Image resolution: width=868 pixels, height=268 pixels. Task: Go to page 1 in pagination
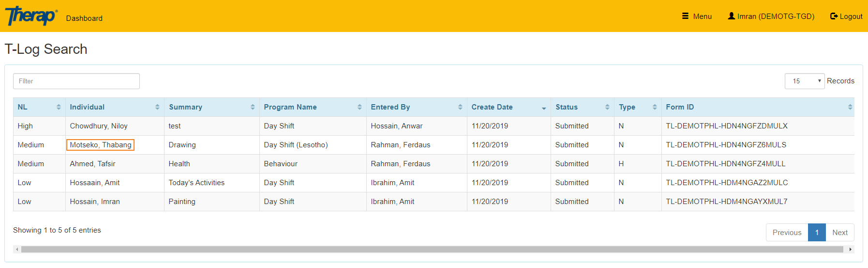click(817, 233)
